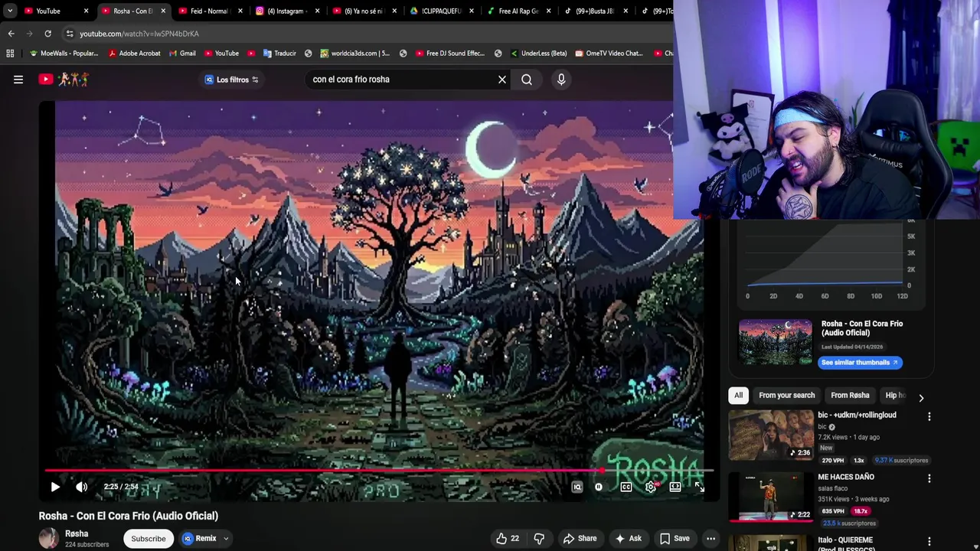Open worldcia3ds.com bookmark
This screenshot has width=980, height=551.
(355, 54)
